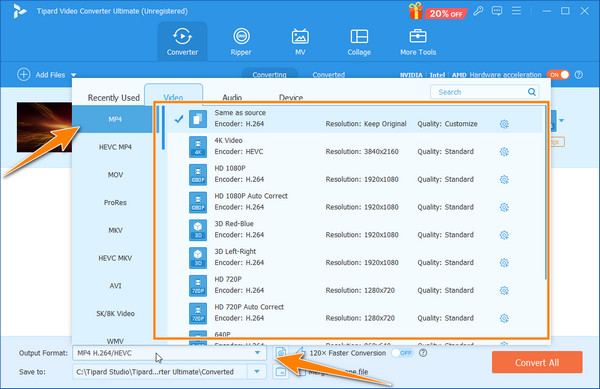Screen dimensions: 600x389
Task: Switch to the Audio tab
Action: 232,97
